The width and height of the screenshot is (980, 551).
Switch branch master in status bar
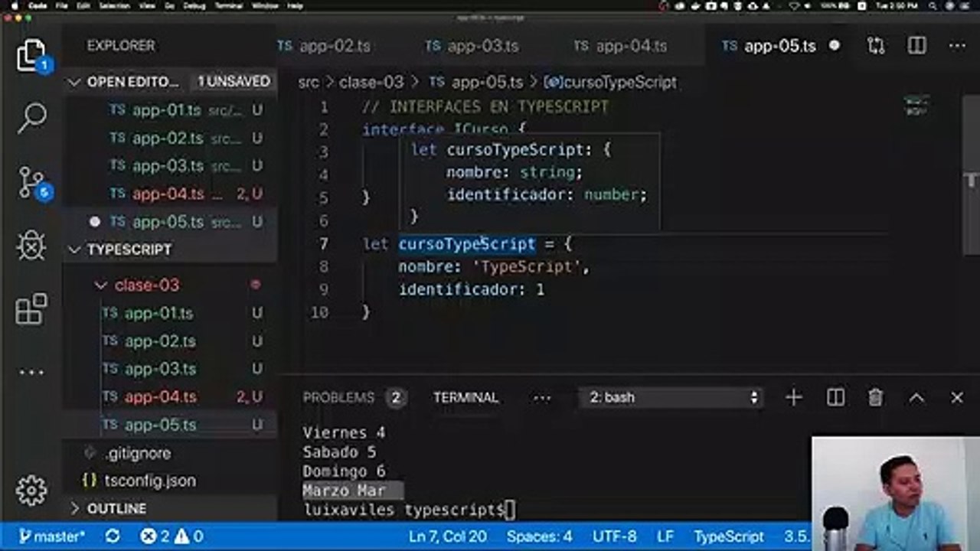tap(52, 536)
